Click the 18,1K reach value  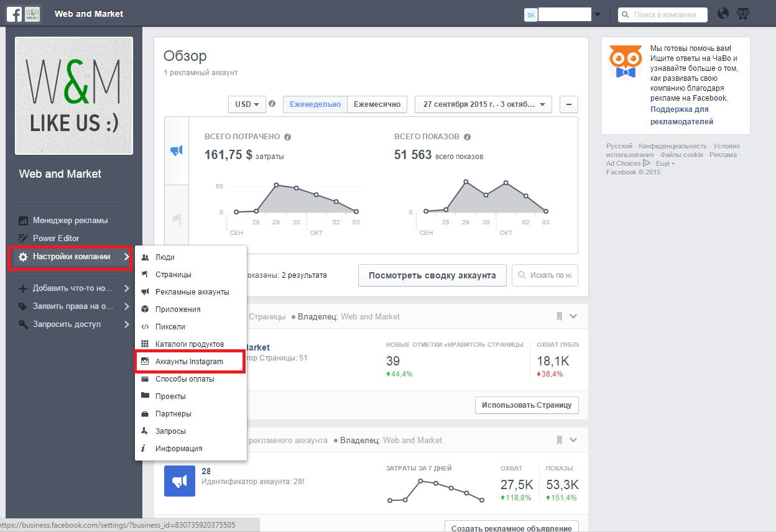[553, 361]
